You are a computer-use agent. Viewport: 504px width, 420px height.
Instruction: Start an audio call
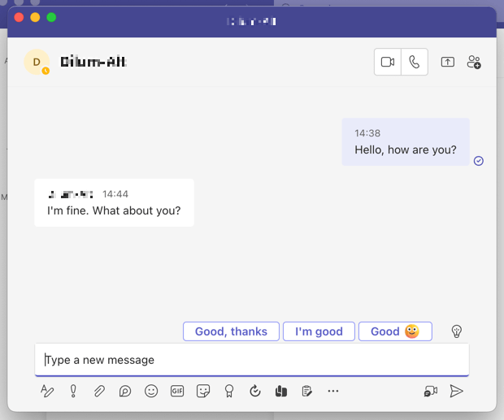click(x=415, y=63)
